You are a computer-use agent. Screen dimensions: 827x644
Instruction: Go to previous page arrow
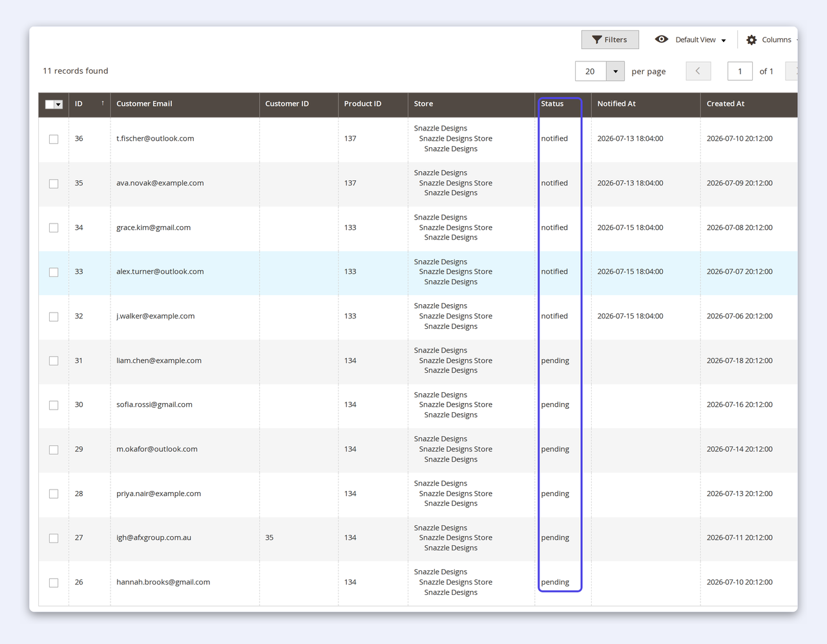pyautogui.click(x=698, y=71)
